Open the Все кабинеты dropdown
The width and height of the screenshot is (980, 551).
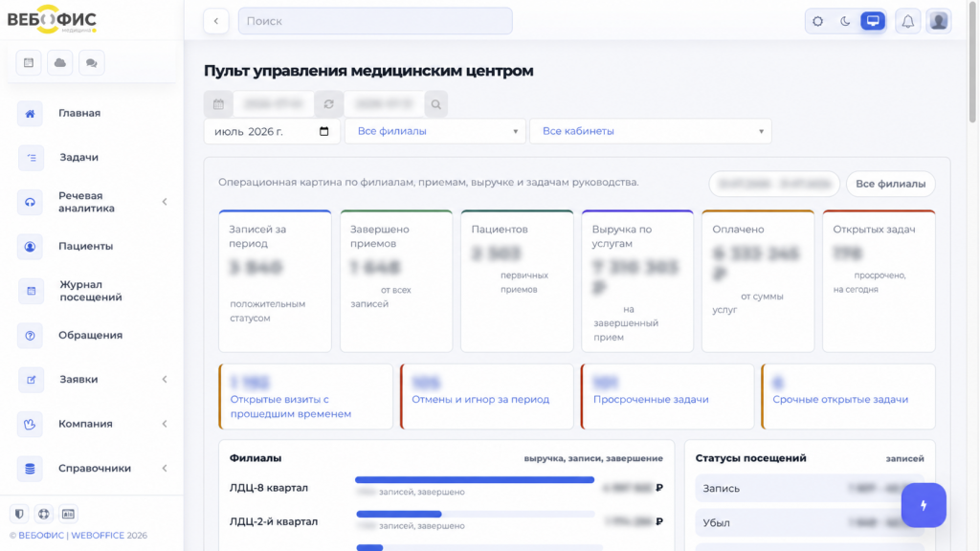[651, 131]
